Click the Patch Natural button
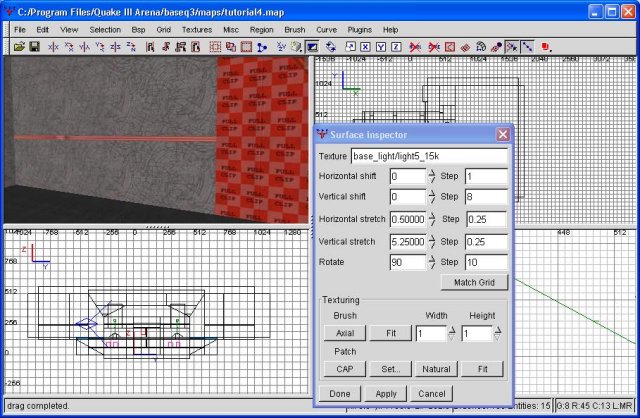Image resolution: width=640 pixels, height=418 pixels. tap(436, 369)
